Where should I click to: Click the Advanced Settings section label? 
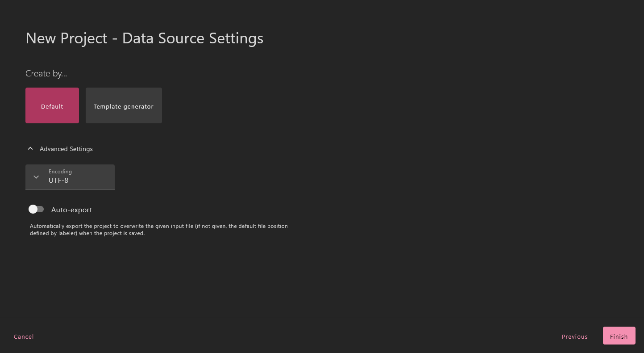click(x=66, y=149)
